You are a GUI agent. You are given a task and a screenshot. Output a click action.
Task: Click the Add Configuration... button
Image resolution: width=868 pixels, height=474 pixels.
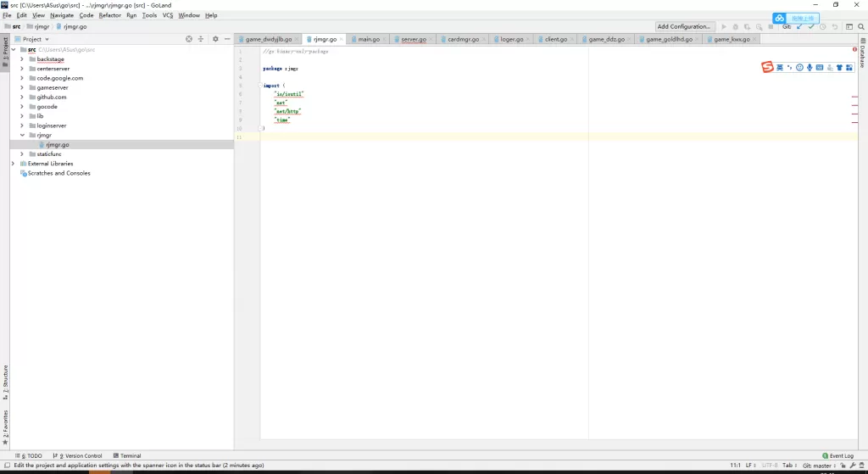point(684,26)
